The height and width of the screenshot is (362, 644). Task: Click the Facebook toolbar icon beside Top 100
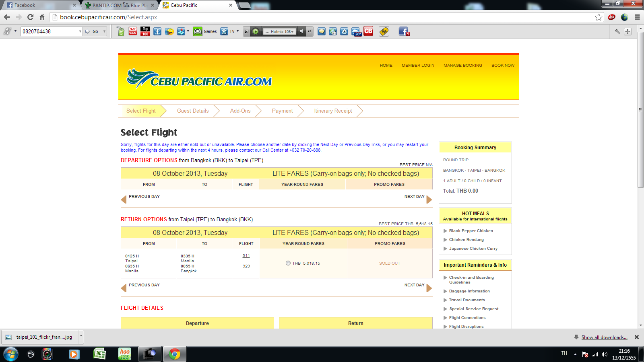157,31
